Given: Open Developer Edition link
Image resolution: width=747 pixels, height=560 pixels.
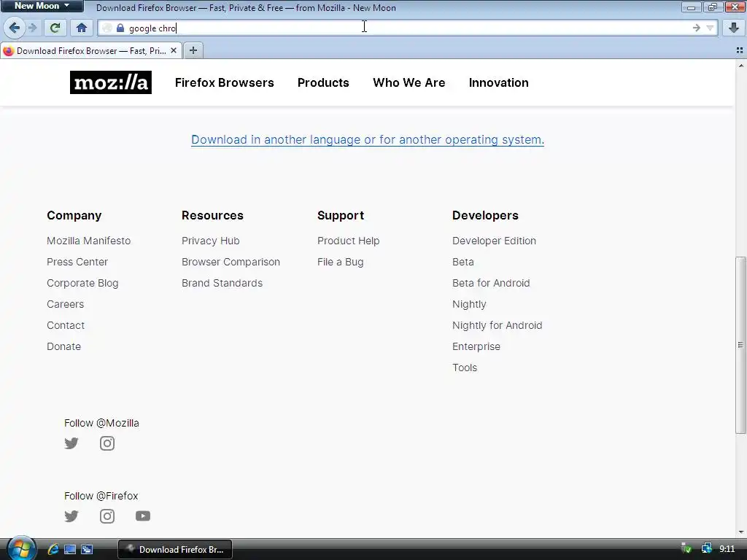Looking at the screenshot, I should [494, 241].
